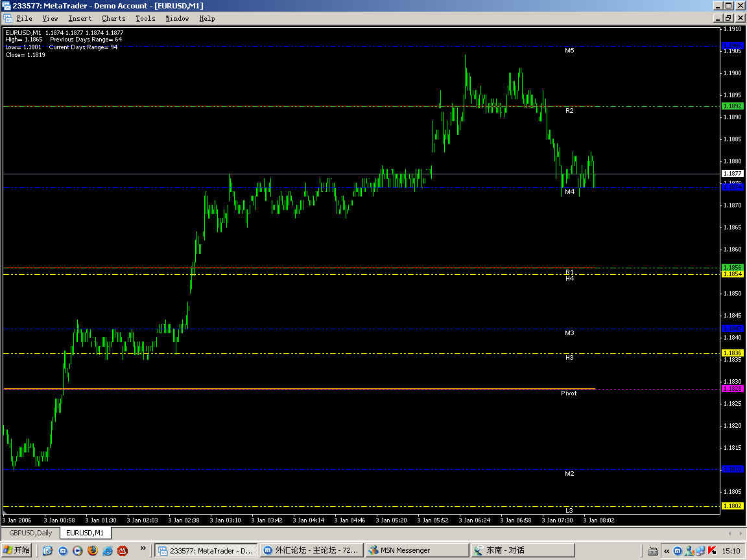
Task: Open the Insert menu
Action: pos(80,18)
